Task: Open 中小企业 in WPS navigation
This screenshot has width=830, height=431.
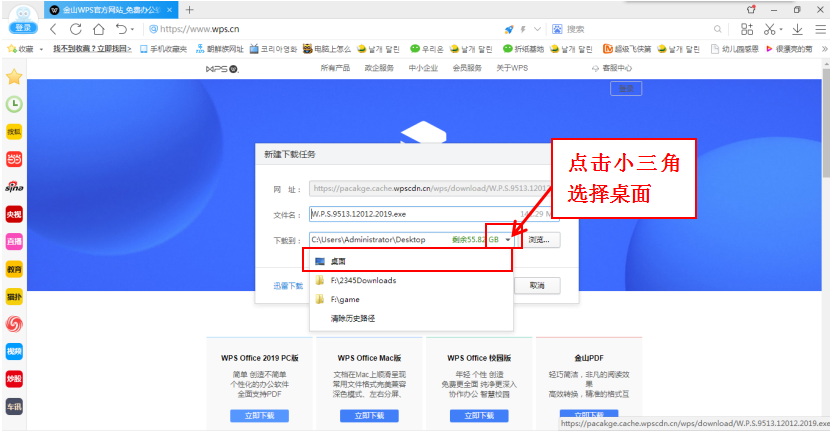Action: click(423, 68)
